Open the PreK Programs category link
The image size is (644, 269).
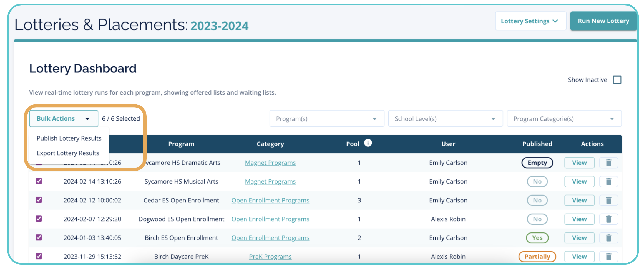tap(270, 257)
